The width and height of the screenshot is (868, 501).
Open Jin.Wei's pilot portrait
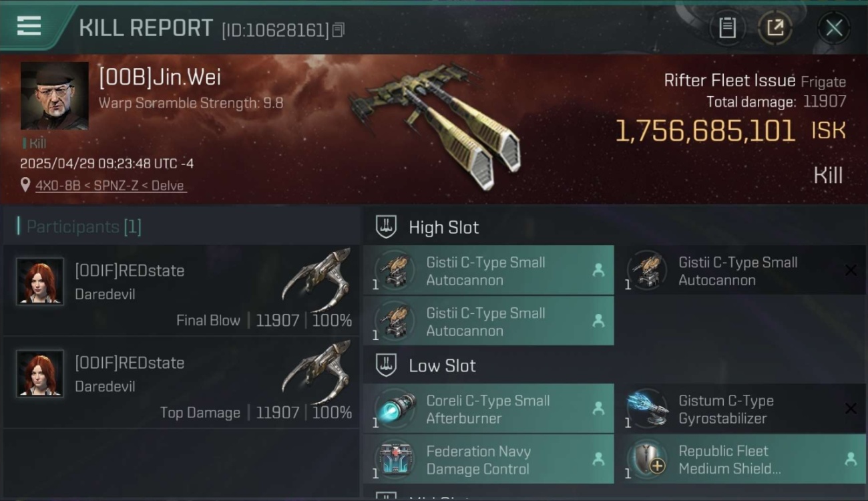click(x=55, y=96)
